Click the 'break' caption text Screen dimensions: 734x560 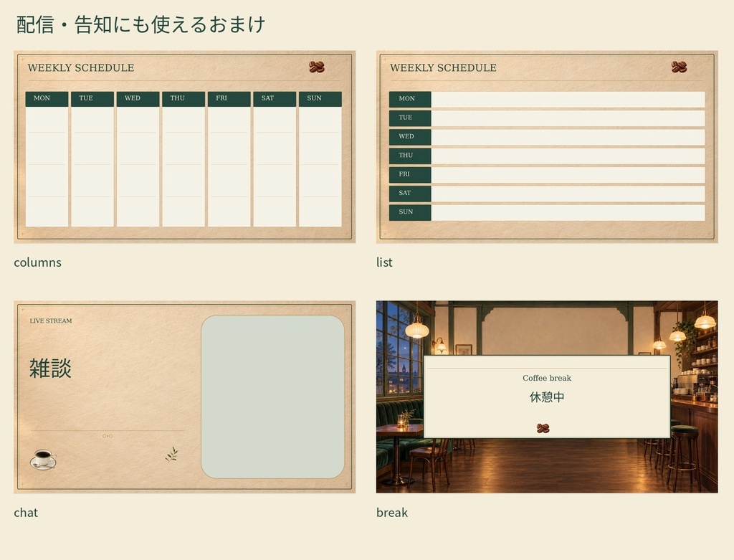[x=392, y=512]
